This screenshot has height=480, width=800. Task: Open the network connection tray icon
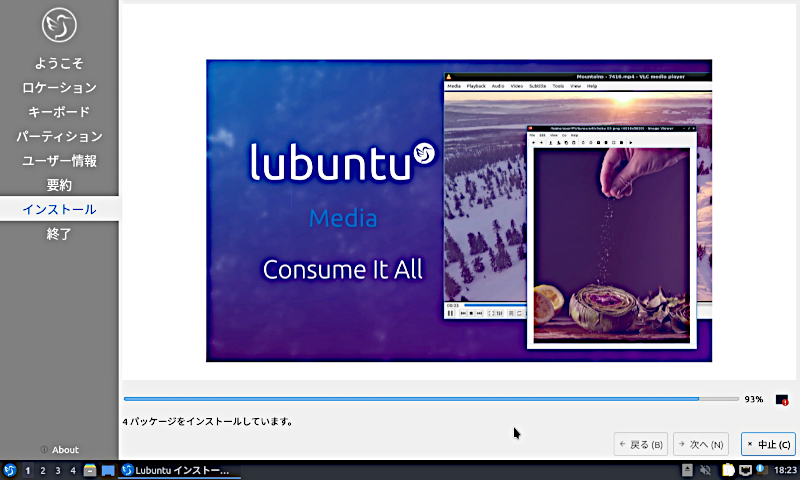(745, 470)
